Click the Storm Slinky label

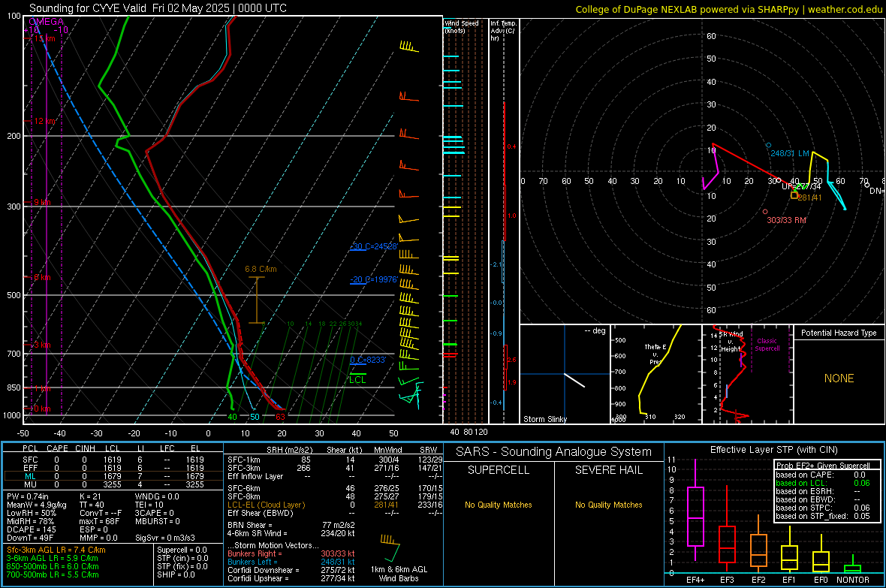544,419
